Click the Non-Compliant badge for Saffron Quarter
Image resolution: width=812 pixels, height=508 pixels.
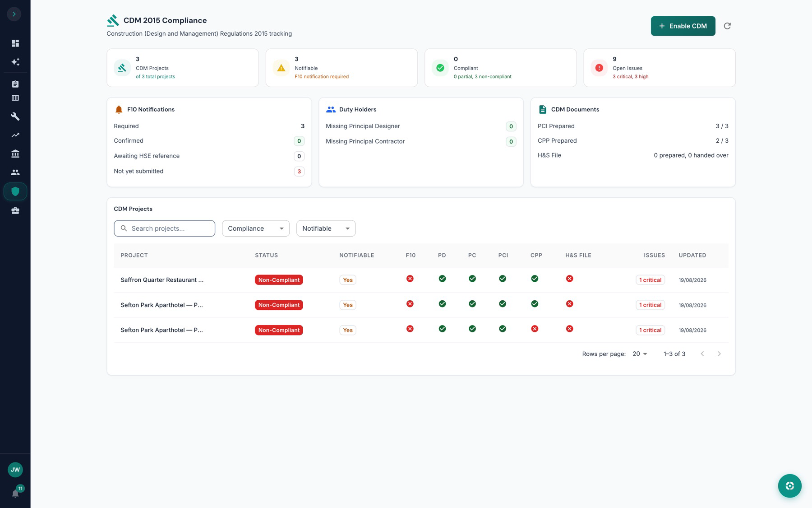[x=279, y=280]
